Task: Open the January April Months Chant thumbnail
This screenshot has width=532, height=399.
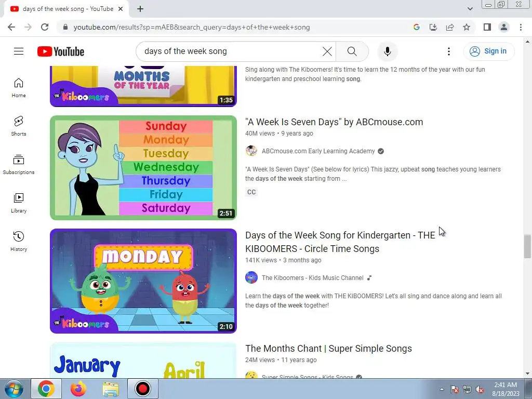Action: (x=143, y=361)
